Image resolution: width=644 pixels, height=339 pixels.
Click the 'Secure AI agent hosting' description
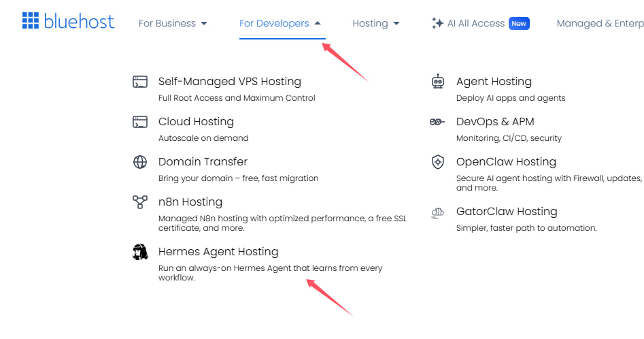549,183
